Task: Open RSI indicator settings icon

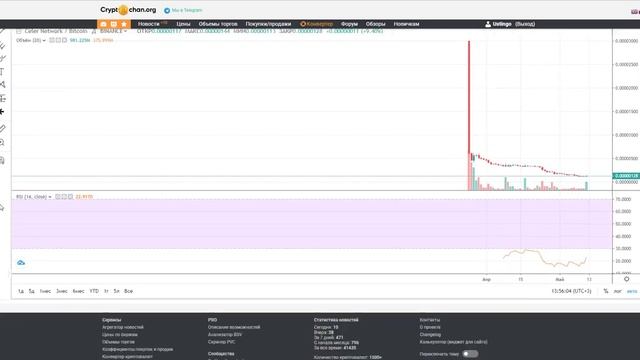Action: click(x=64, y=197)
